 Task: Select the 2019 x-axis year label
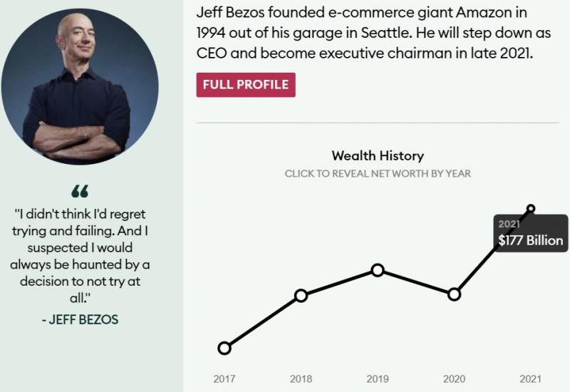pyautogui.click(x=378, y=379)
